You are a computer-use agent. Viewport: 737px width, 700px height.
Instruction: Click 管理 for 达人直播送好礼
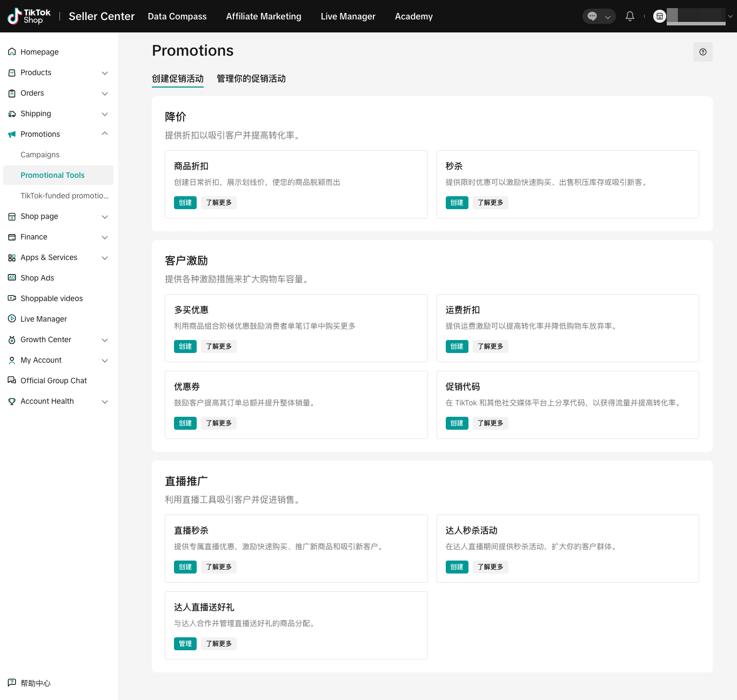[185, 644]
